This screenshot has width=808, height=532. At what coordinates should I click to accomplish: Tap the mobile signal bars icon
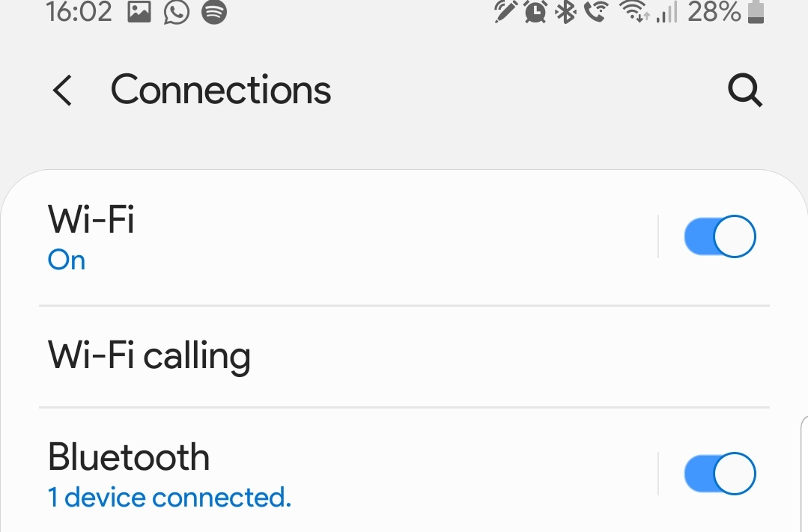click(x=666, y=13)
